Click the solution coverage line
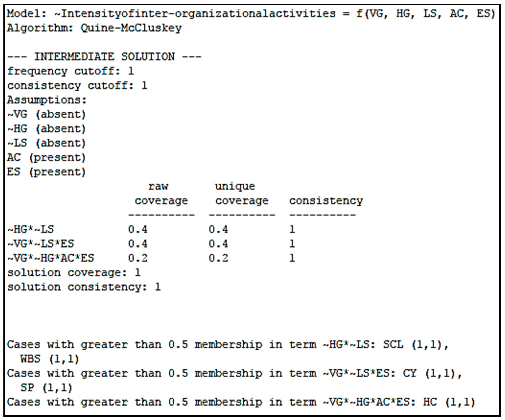505x420 pixels. [x=74, y=272]
